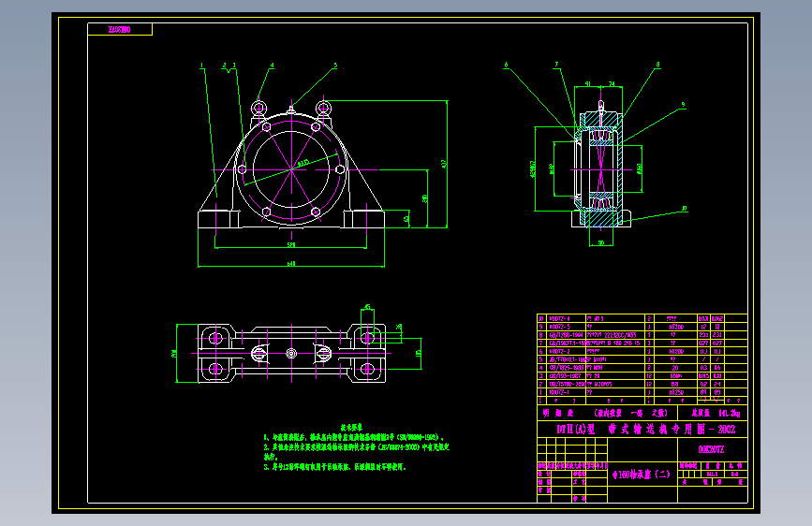The height and width of the screenshot is (526, 812).
Task: Click the grease fitting atop the housing in front view
Action: point(291,109)
